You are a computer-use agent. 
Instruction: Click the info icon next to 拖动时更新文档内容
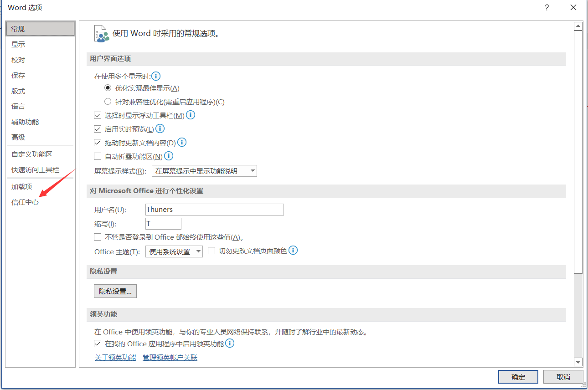182,142
